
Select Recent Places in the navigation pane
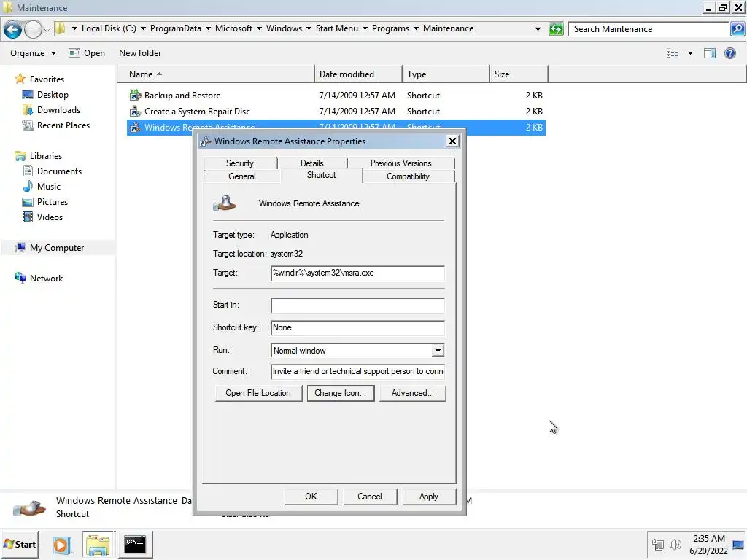pos(63,125)
